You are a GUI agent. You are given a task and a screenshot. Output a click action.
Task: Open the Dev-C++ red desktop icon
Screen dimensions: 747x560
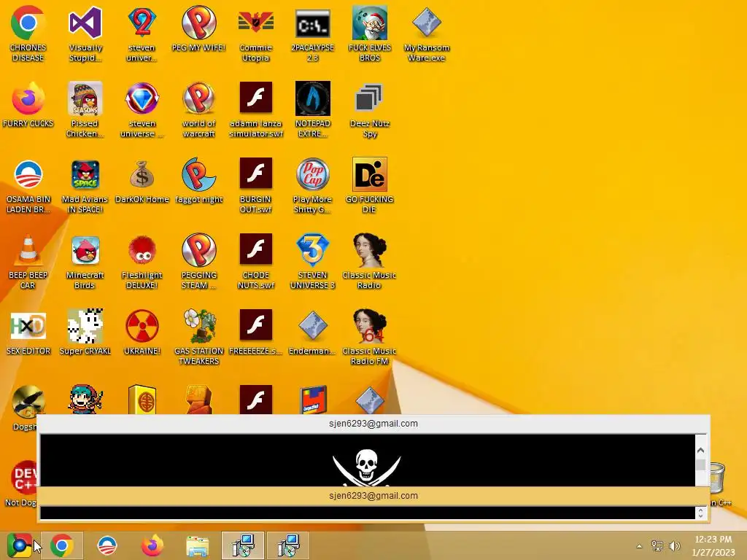click(x=24, y=478)
